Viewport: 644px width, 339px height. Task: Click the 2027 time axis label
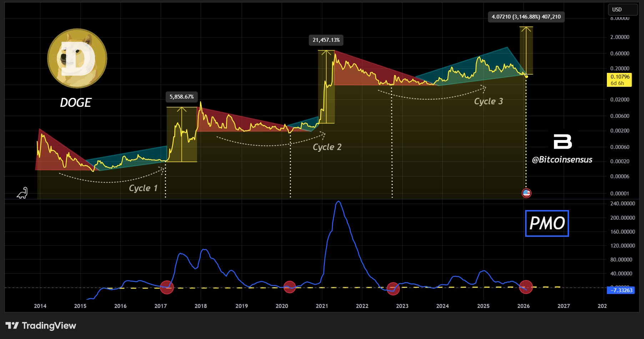[564, 306]
